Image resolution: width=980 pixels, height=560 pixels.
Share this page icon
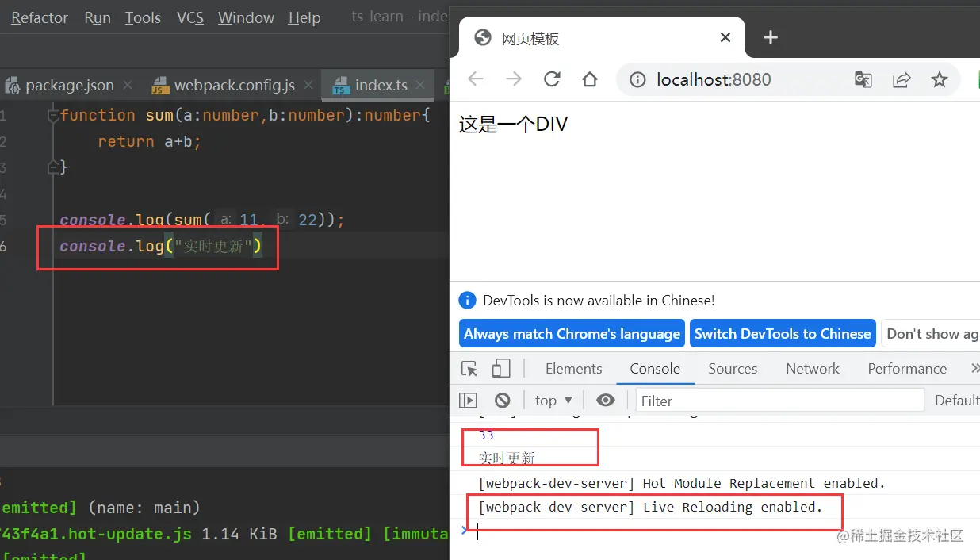902,79
